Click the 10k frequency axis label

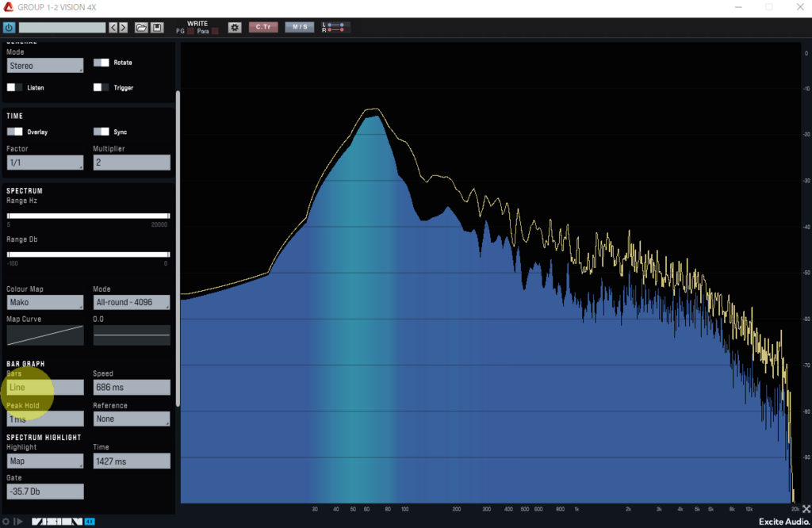(749, 509)
